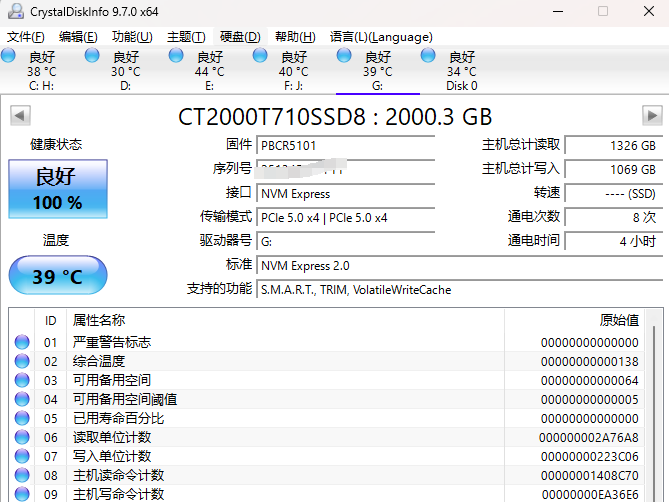Click the 固件 field PBCR5101
Image resolution: width=669 pixels, height=502 pixels.
pos(346,145)
